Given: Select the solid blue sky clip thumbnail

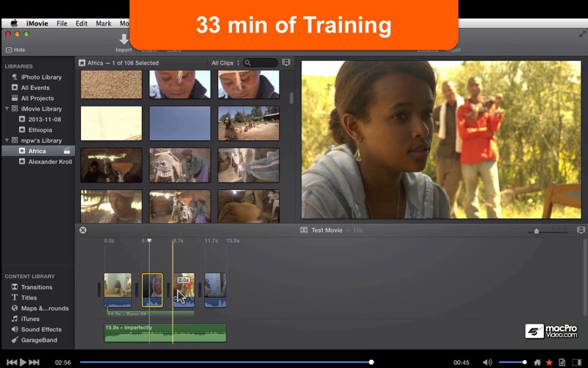Looking at the screenshot, I should point(180,123).
